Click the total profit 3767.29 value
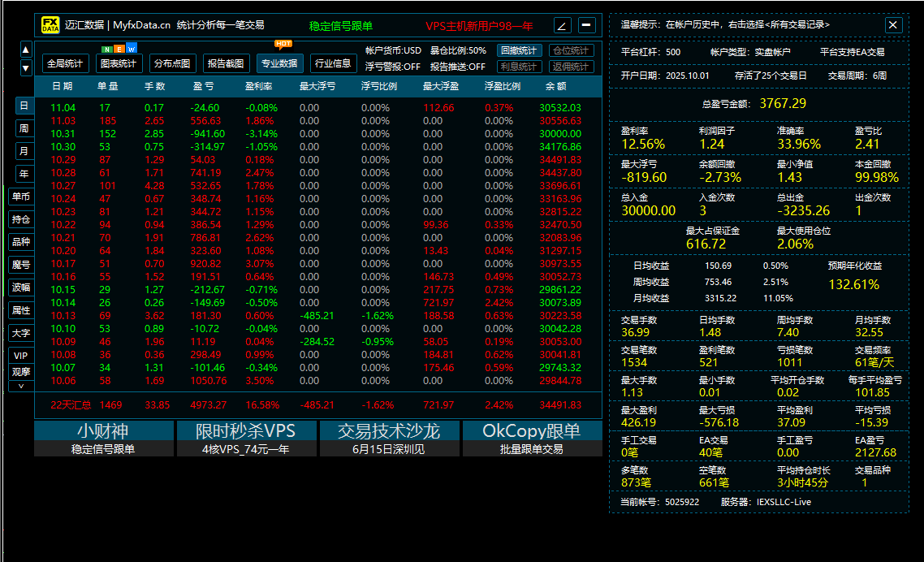The image size is (924, 562). click(783, 103)
